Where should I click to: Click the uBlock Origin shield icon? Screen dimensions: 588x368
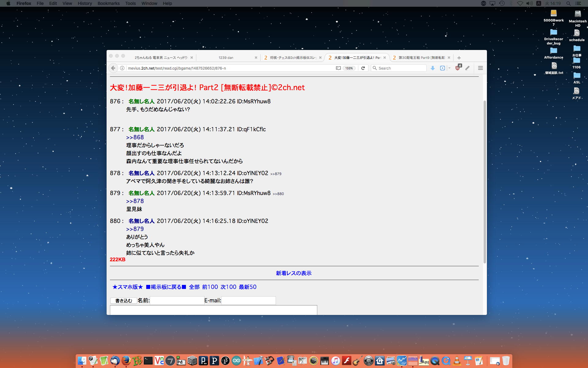[x=458, y=68]
